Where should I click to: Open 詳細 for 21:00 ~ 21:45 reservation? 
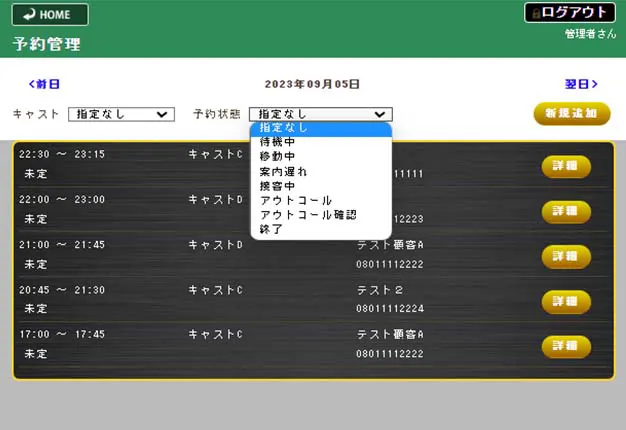click(x=566, y=256)
